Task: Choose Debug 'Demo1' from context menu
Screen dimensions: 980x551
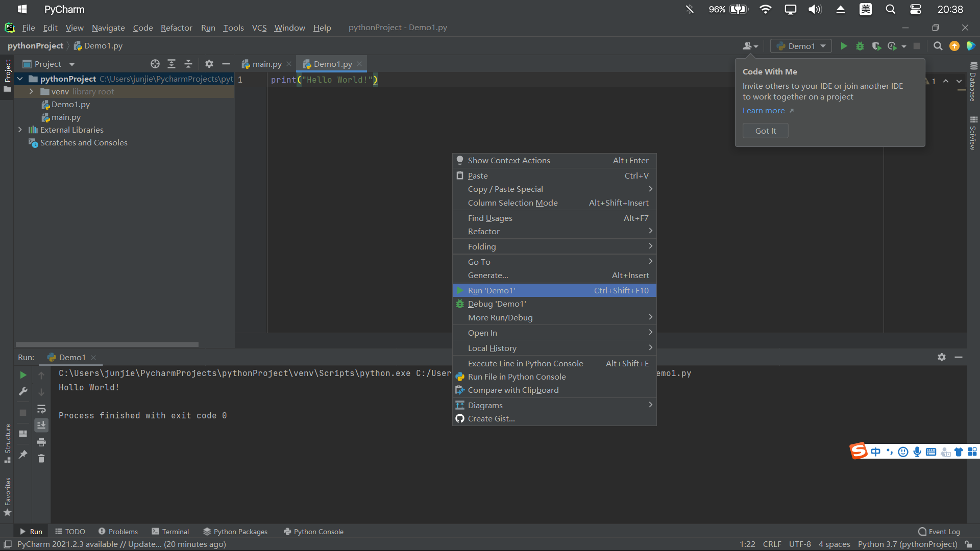Action: (554, 304)
